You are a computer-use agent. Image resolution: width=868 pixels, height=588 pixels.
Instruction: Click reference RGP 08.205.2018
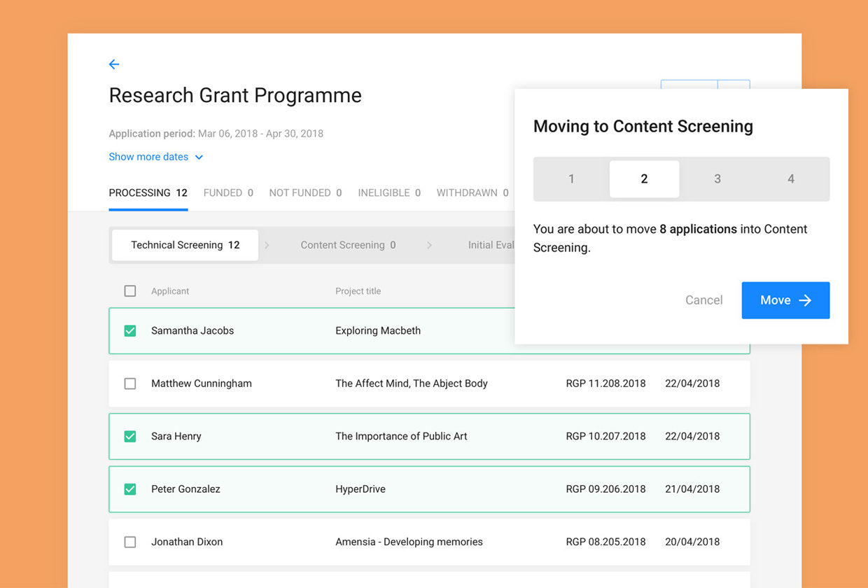(605, 542)
